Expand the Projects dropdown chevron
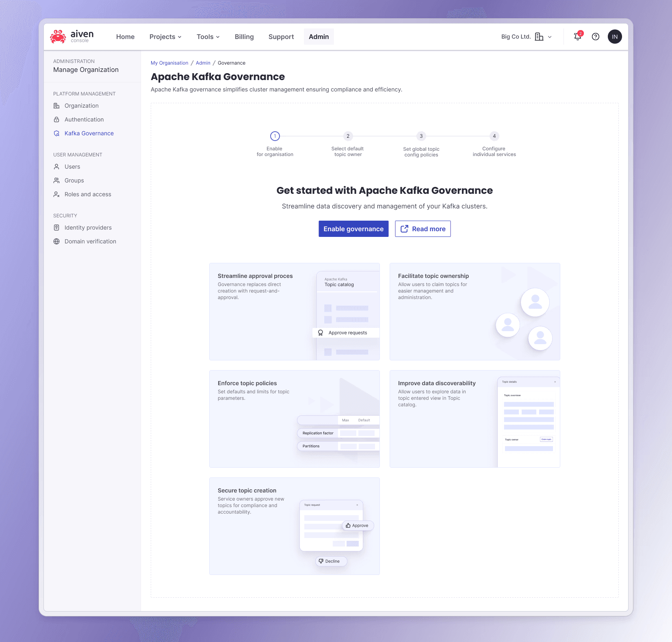Image resolution: width=672 pixels, height=642 pixels. pyautogui.click(x=180, y=37)
